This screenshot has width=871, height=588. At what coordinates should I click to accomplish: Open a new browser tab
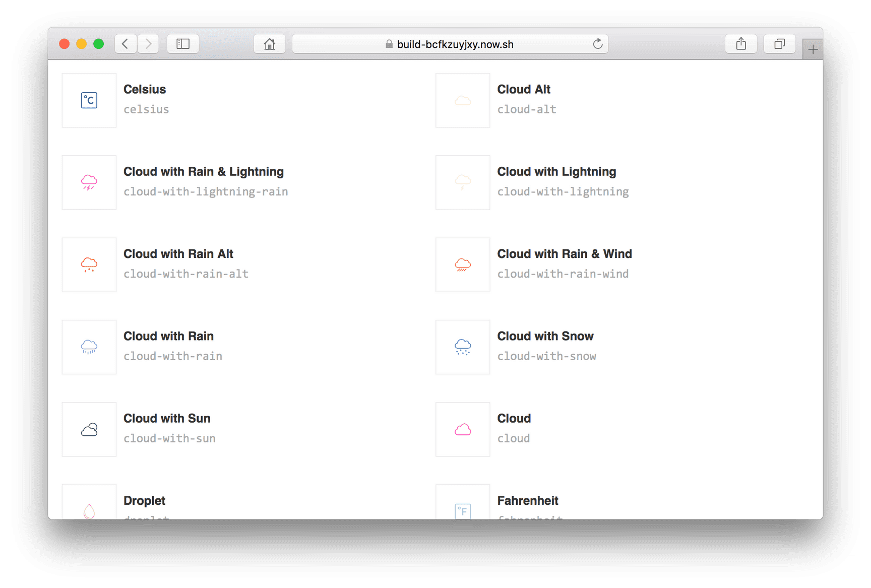813,48
